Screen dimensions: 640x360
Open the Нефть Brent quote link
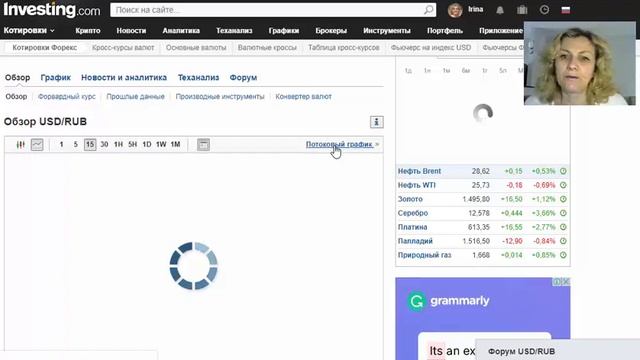pyautogui.click(x=419, y=171)
